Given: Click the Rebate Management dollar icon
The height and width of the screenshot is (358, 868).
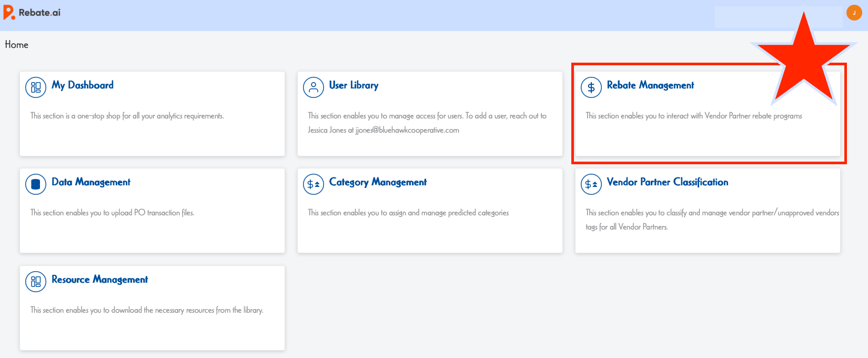Looking at the screenshot, I should [591, 87].
